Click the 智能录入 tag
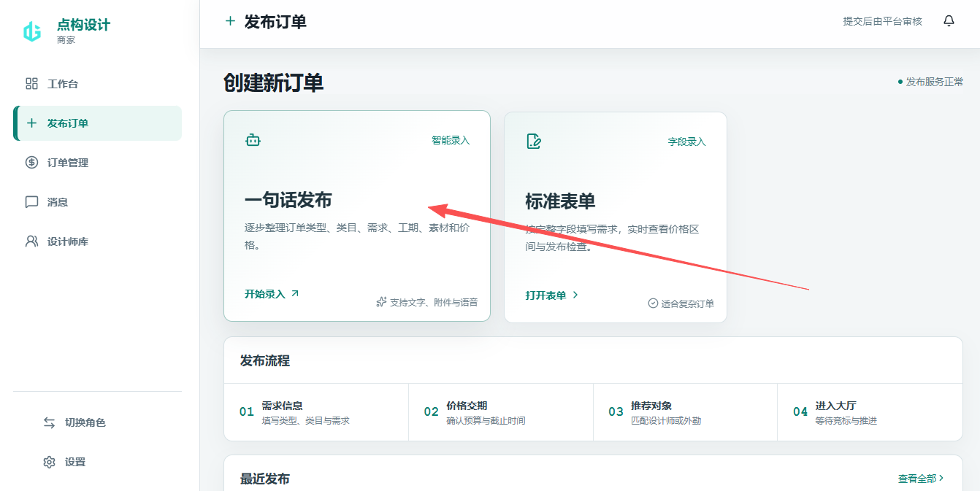The image size is (980, 491). tap(451, 140)
